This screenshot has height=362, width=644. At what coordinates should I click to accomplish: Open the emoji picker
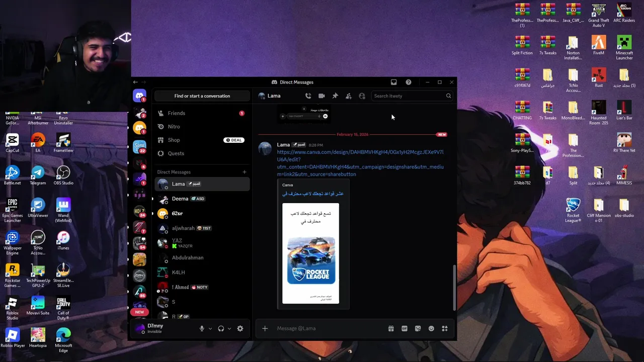[431, 328]
